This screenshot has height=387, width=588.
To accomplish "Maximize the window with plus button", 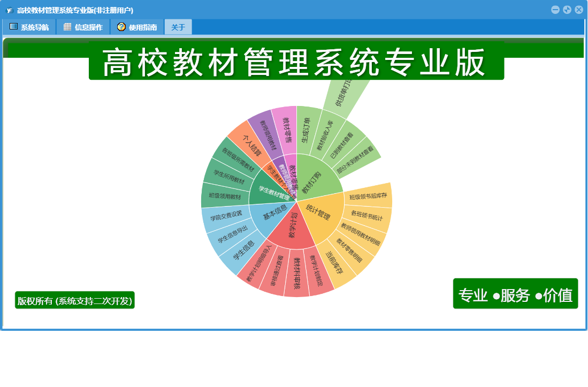I will point(567,10).
